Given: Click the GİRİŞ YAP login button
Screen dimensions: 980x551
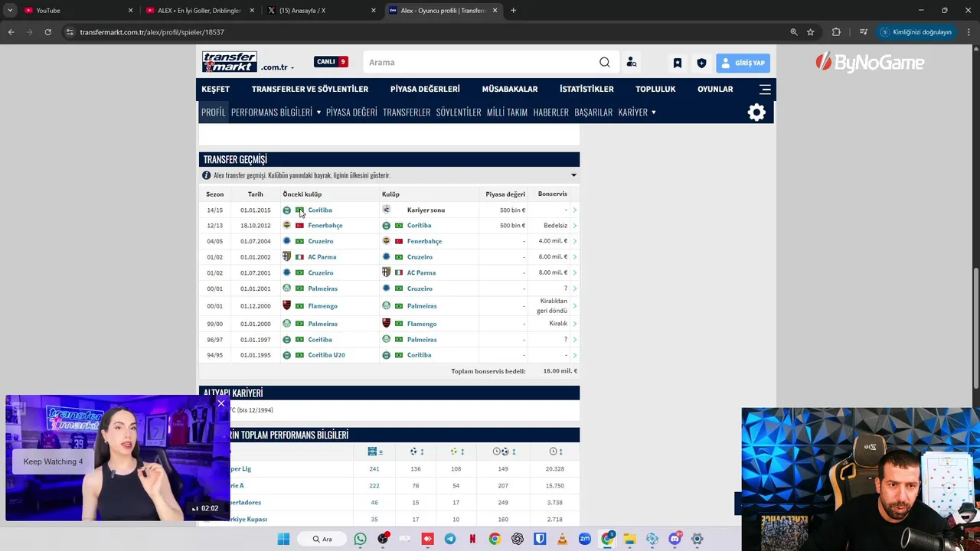Looking at the screenshot, I should point(743,63).
